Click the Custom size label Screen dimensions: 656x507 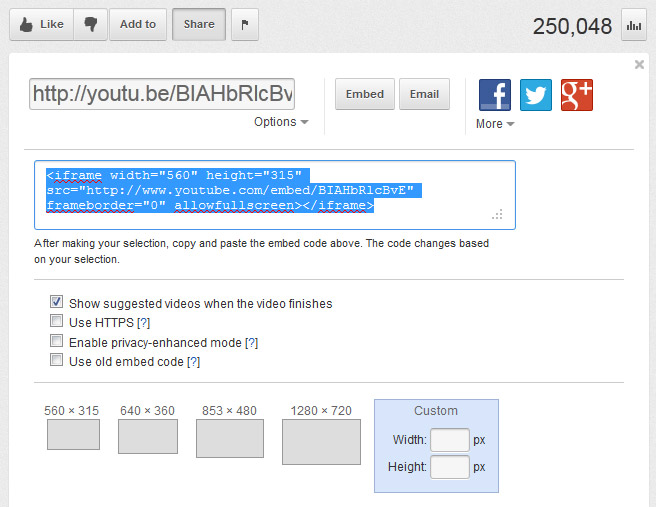coord(436,411)
